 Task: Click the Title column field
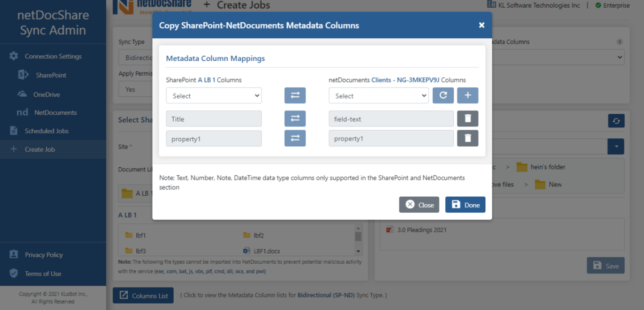[x=214, y=119]
